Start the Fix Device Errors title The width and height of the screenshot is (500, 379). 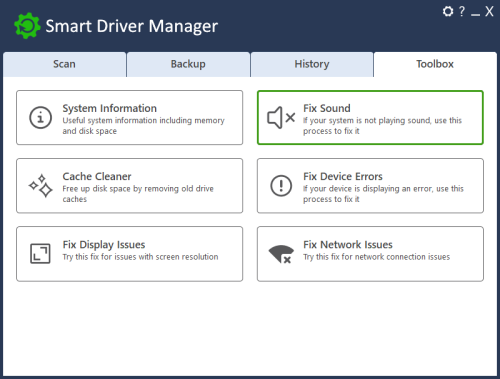pos(343,176)
